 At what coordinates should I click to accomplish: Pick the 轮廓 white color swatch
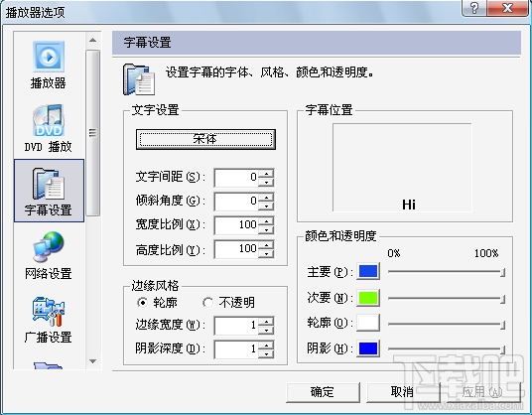(368, 323)
